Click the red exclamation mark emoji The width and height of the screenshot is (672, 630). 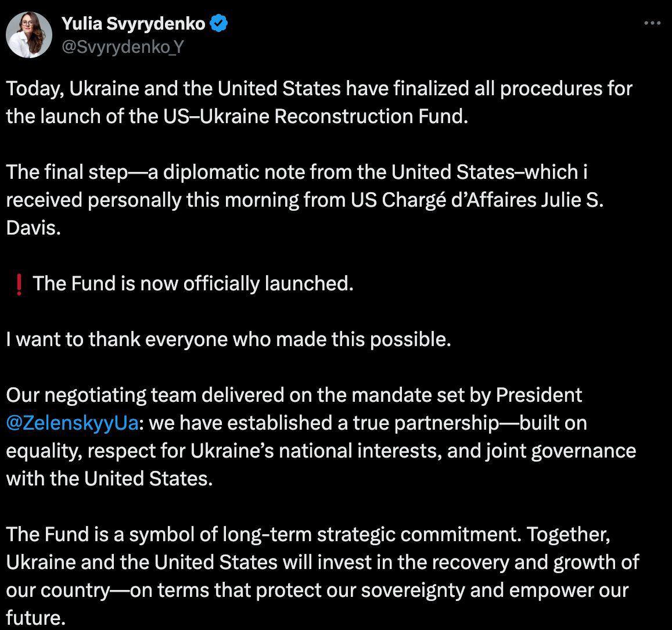[x=19, y=284]
